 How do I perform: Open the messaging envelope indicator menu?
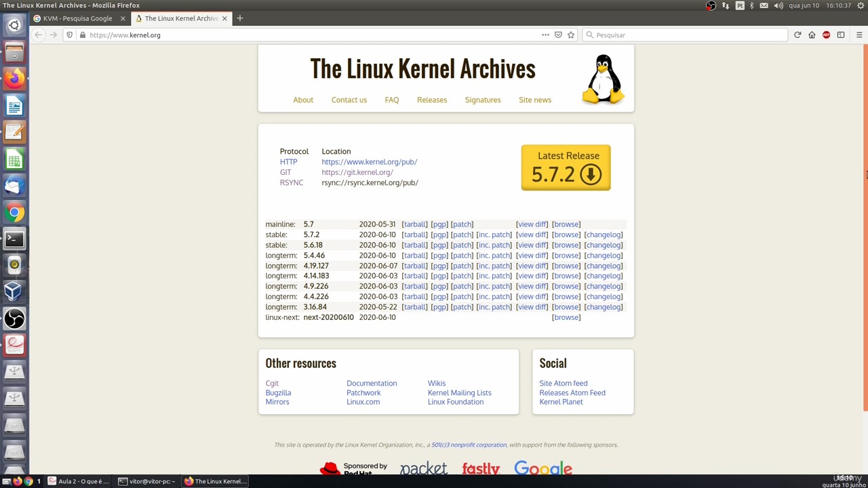(x=764, y=5)
